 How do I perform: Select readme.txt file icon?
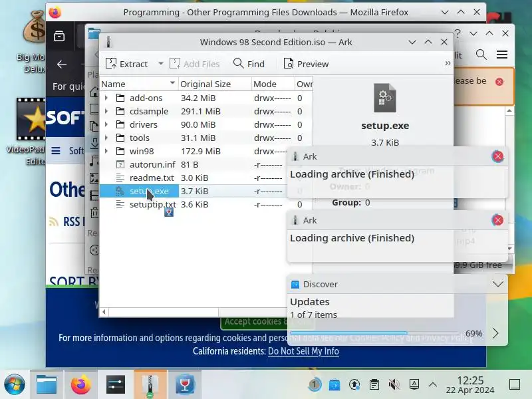tap(120, 178)
